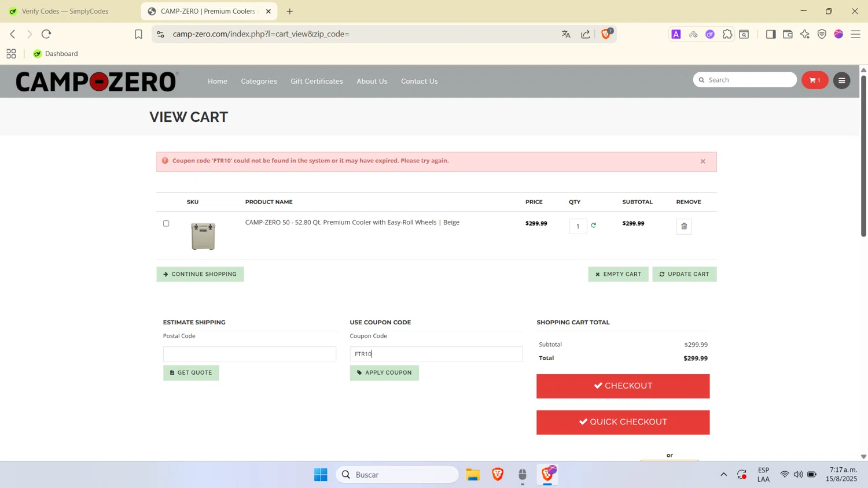The image size is (868, 488).
Task: Focus the Postal Code field
Action: 249,354
